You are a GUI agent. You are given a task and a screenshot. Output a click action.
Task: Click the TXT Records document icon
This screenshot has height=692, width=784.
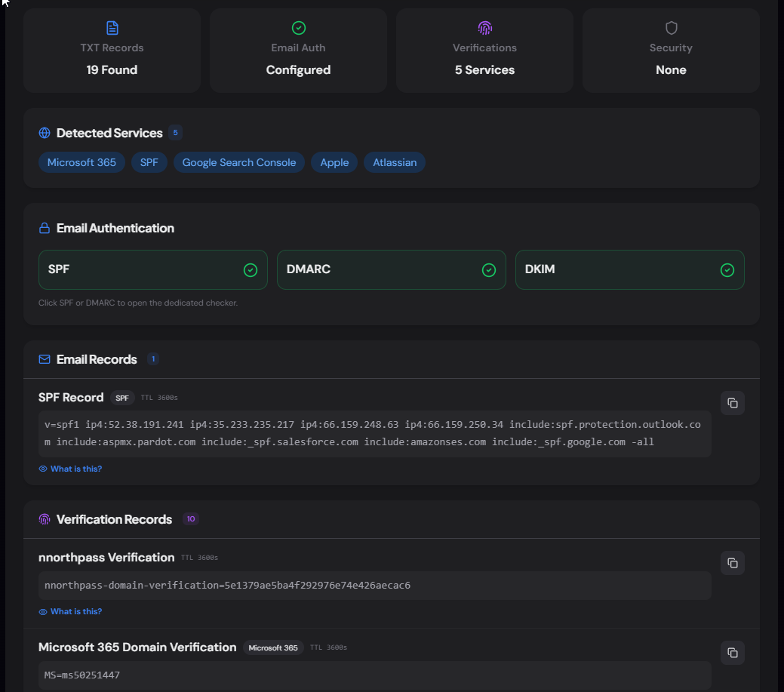(112, 28)
